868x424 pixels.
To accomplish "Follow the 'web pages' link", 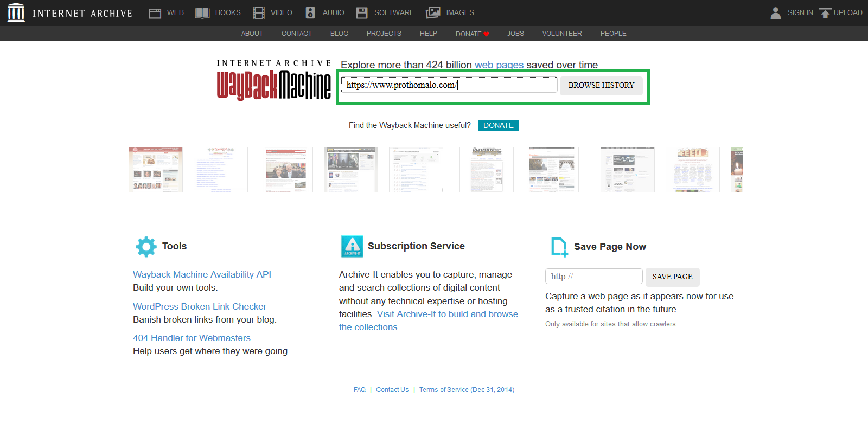I will (499, 65).
